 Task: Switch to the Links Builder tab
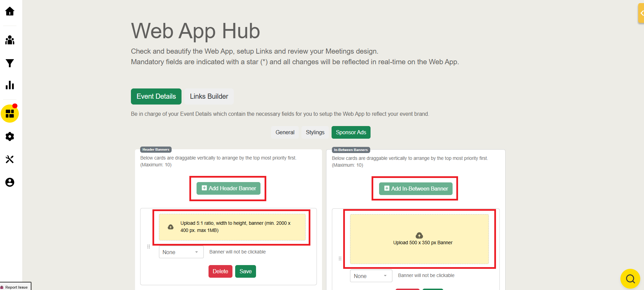coord(209,96)
